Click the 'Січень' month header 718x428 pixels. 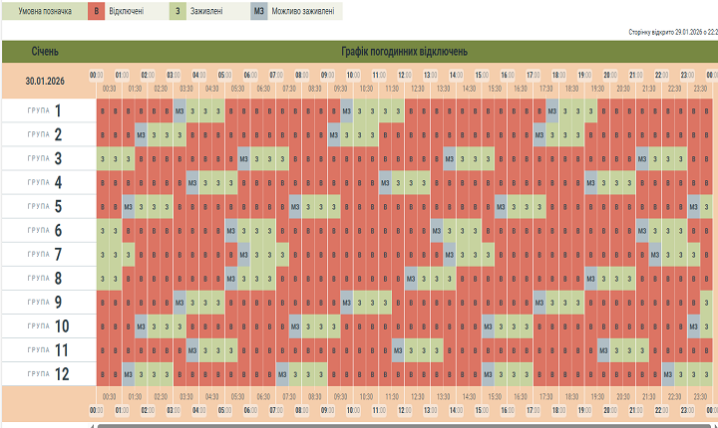coord(50,52)
